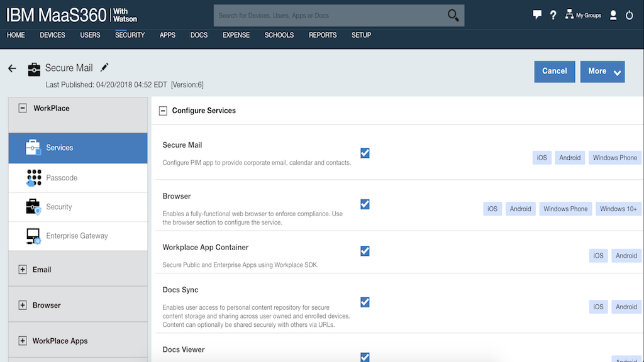Uncheck the Secure Mail checkbox
Viewport: 644px width, 362px height.
pyautogui.click(x=365, y=153)
